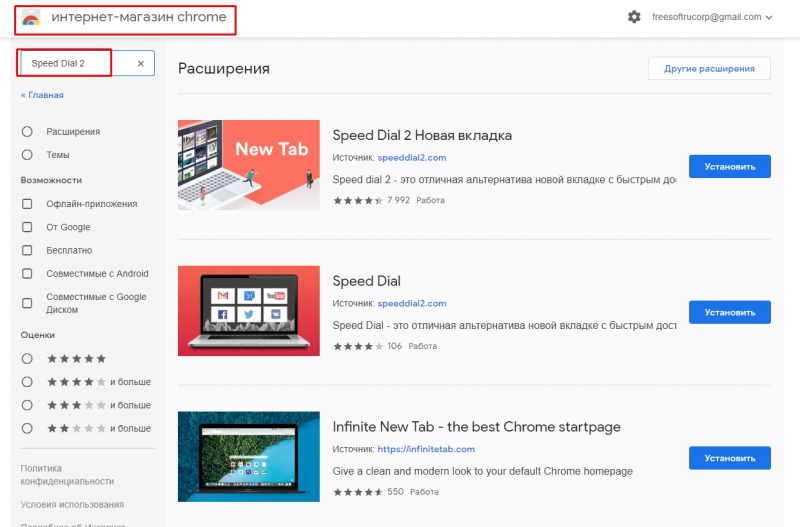Click the star rating next to 550
The image size is (800, 527).
358,492
